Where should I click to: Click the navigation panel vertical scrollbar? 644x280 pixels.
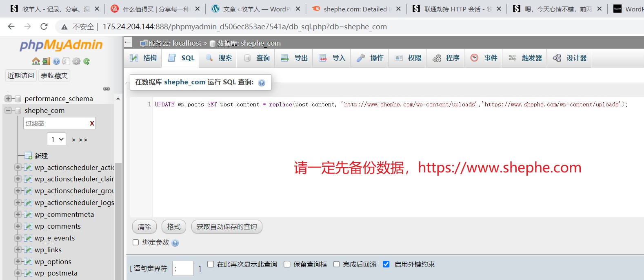pos(118,220)
